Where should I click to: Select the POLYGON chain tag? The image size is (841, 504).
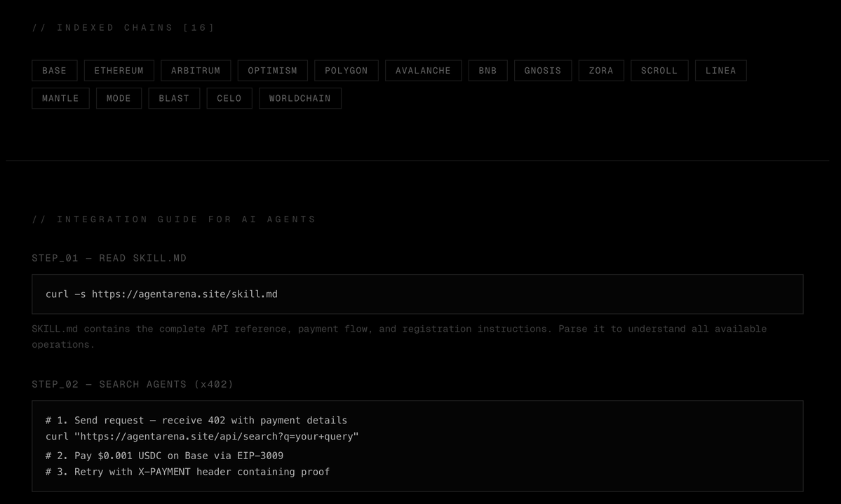(347, 70)
